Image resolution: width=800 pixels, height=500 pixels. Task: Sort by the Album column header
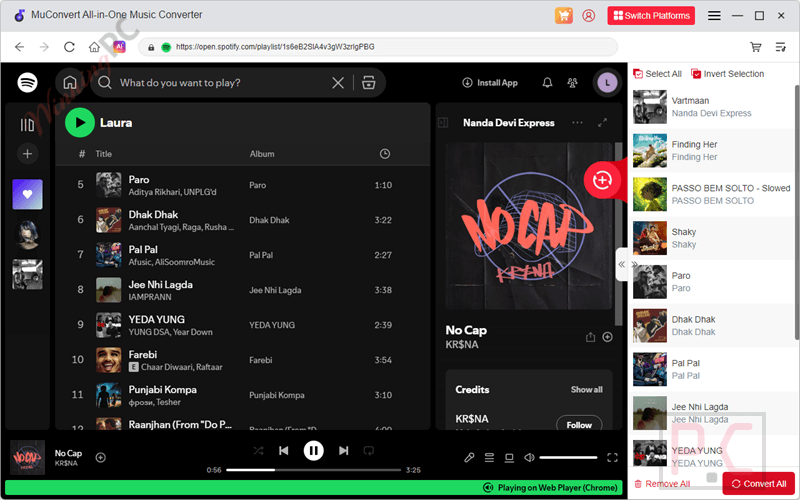point(262,154)
